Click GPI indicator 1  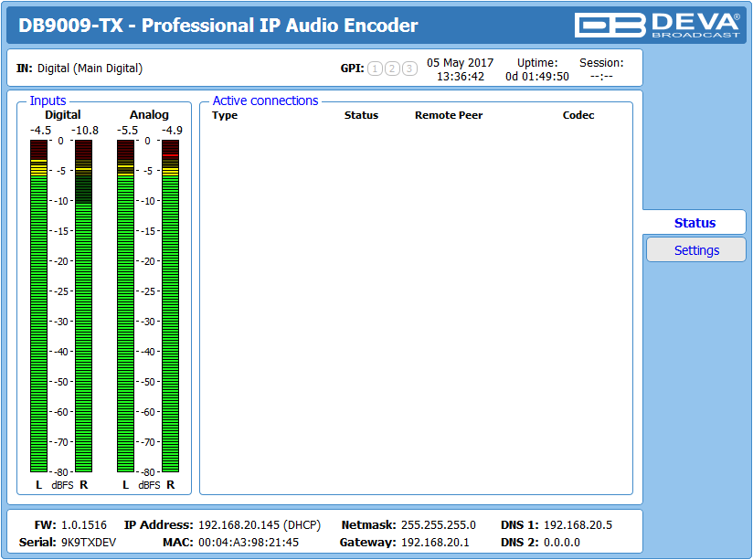tap(375, 69)
